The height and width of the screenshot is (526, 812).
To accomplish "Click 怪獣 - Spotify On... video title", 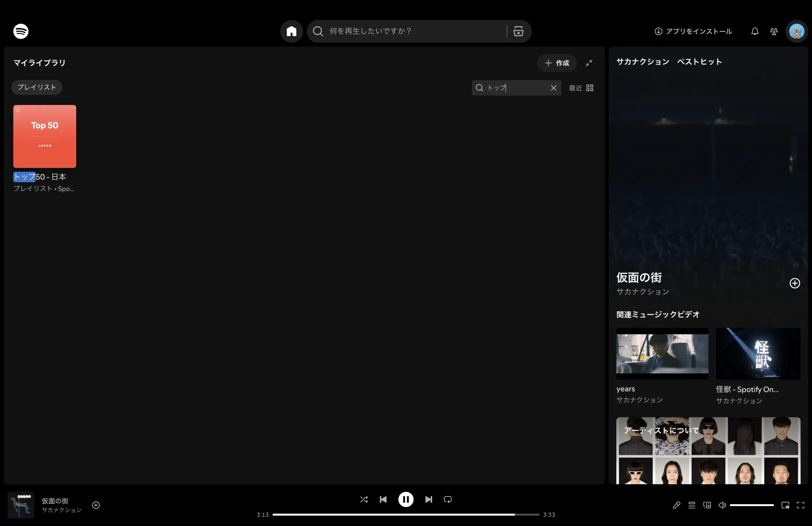I will (x=747, y=389).
